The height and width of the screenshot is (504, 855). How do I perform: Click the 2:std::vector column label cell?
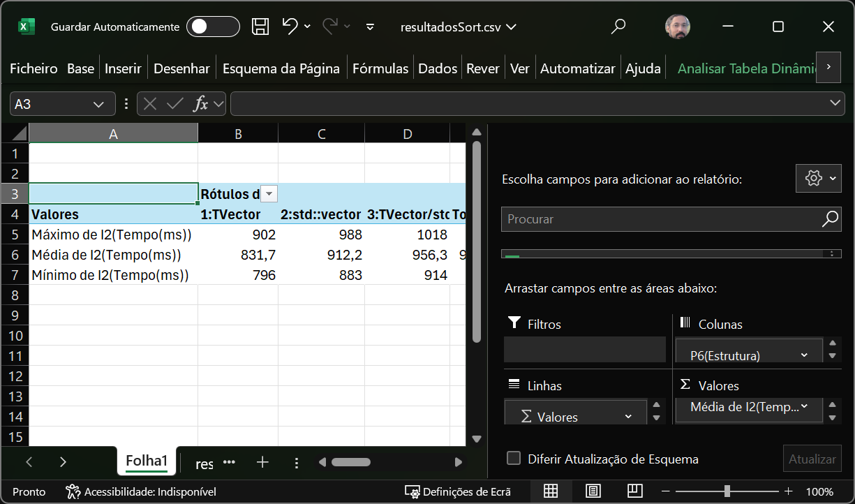(x=321, y=214)
